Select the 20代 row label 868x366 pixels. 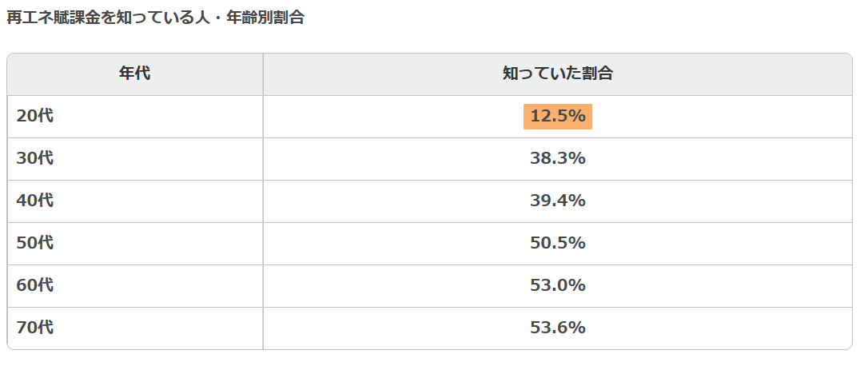tap(35, 116)
